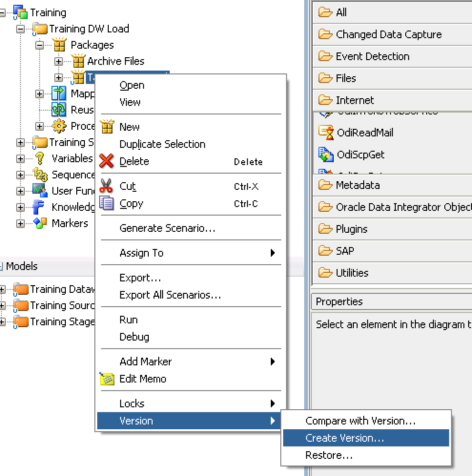The height and width of the screenshot is (476, 472).
Task: Click the Variables question mark icon
Action: (40, 158)
